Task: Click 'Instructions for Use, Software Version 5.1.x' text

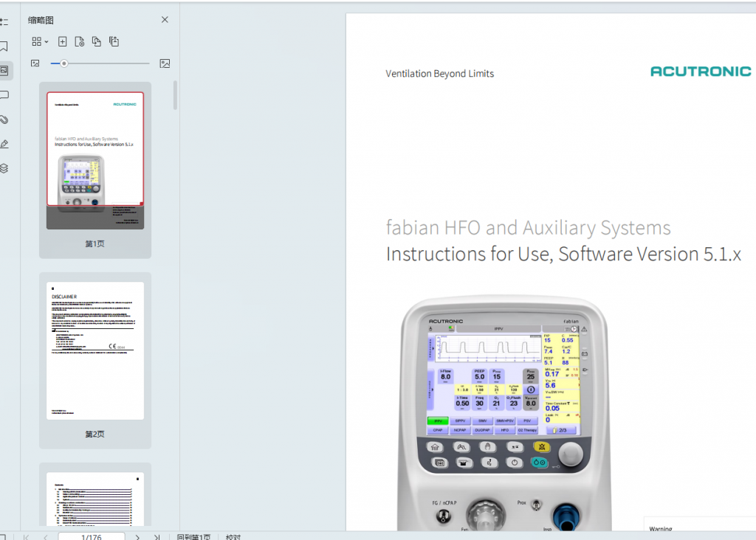Action: (563, 255)
